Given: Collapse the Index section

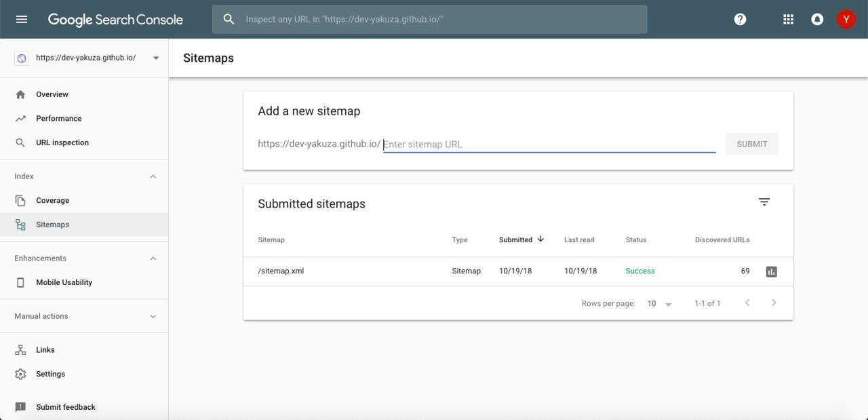Looking at the screenshot, I should [153, 176].
